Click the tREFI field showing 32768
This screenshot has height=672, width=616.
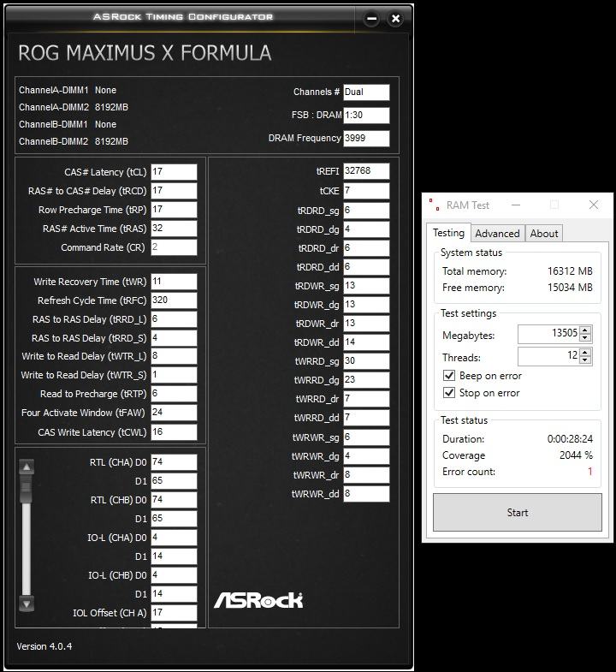pyautogui.click(x=367, y=171)
